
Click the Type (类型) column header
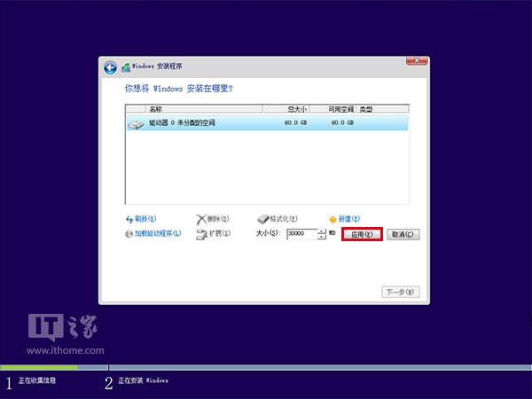382,109
